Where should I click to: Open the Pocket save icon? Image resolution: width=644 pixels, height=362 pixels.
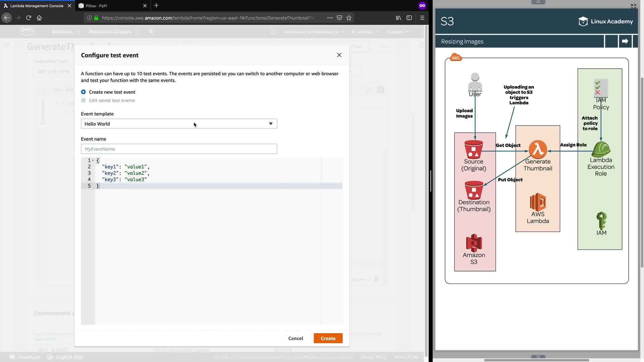(x=339, y=18)
